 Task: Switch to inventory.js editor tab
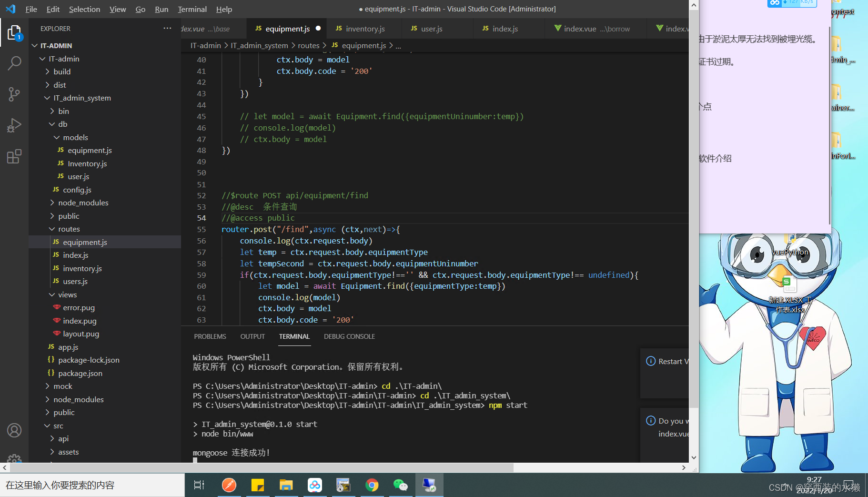tap(364, 29)
